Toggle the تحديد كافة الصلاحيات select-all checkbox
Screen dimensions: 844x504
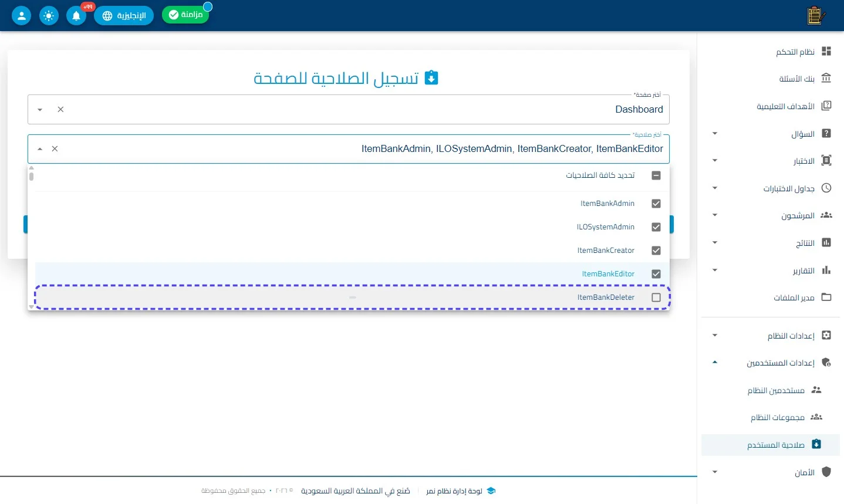tap(656, 175)
